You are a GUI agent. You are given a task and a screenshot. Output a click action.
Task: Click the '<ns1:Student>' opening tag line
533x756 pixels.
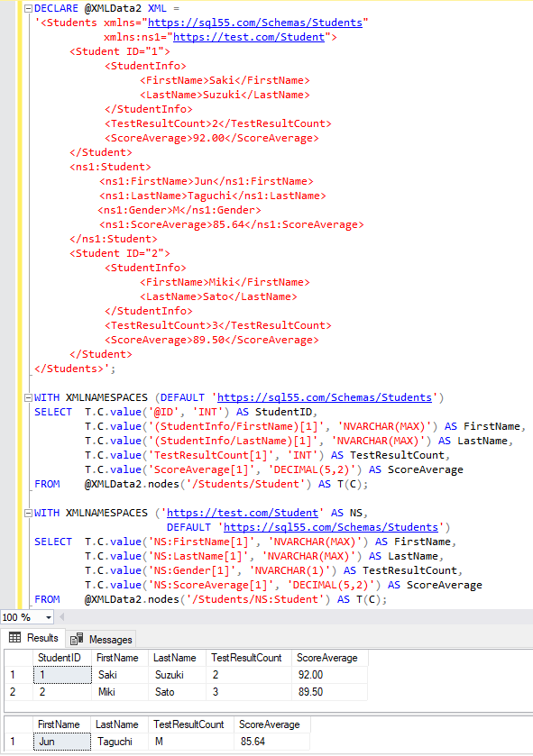point(110,167)
